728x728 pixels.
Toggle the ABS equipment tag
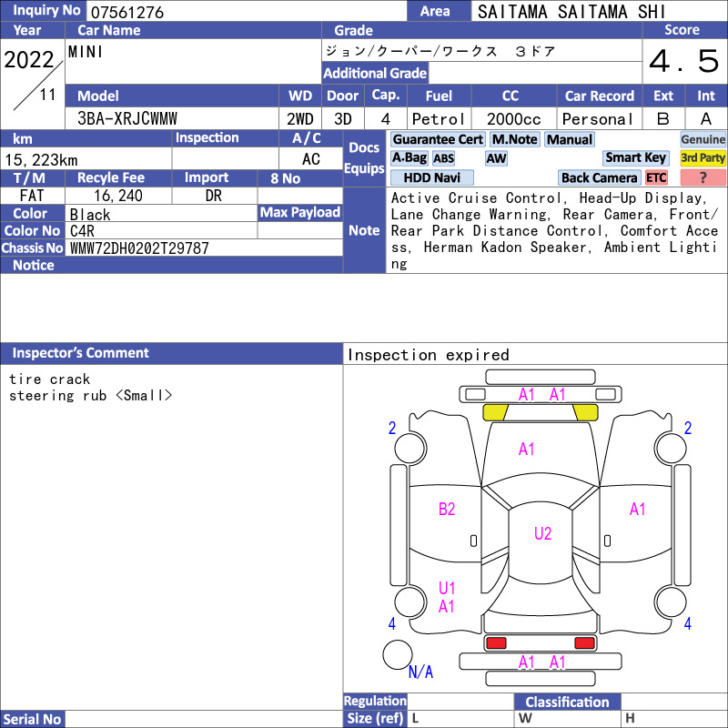tap(443, 158)
